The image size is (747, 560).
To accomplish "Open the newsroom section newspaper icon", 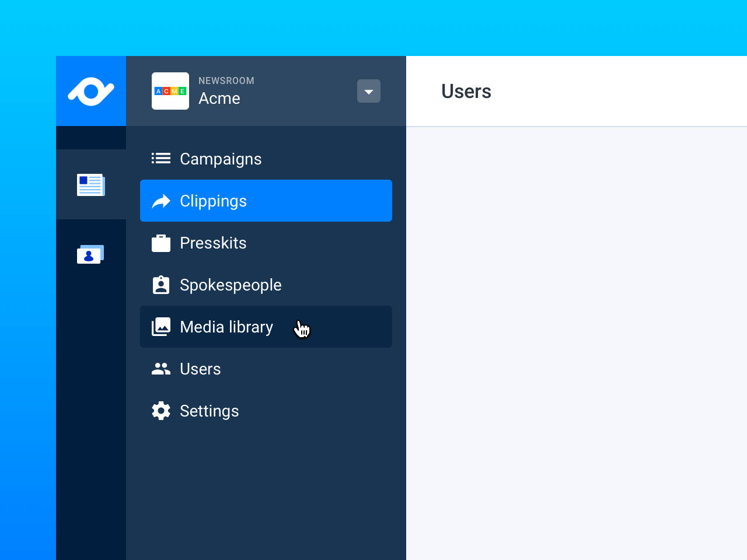I will click(91, 185).
